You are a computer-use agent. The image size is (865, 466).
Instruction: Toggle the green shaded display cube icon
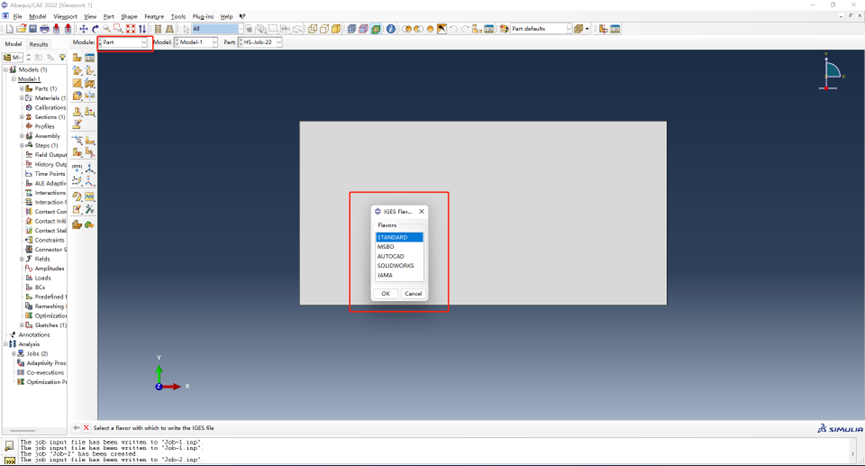click(376, 29)
